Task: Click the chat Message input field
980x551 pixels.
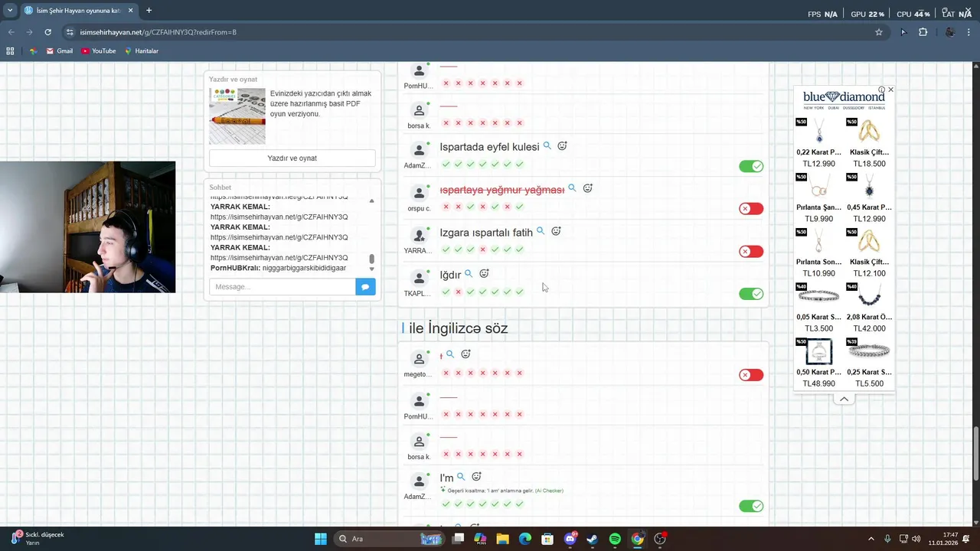Action: pos(283,286)
